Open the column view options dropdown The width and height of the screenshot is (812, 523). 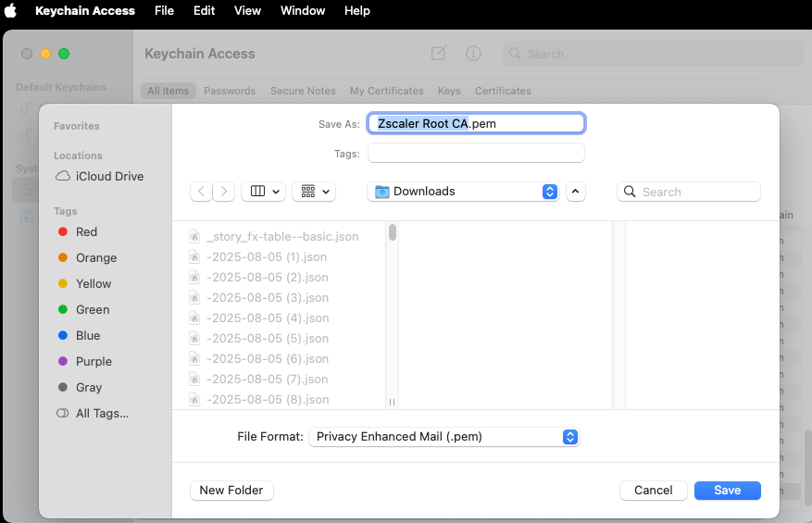264,192
